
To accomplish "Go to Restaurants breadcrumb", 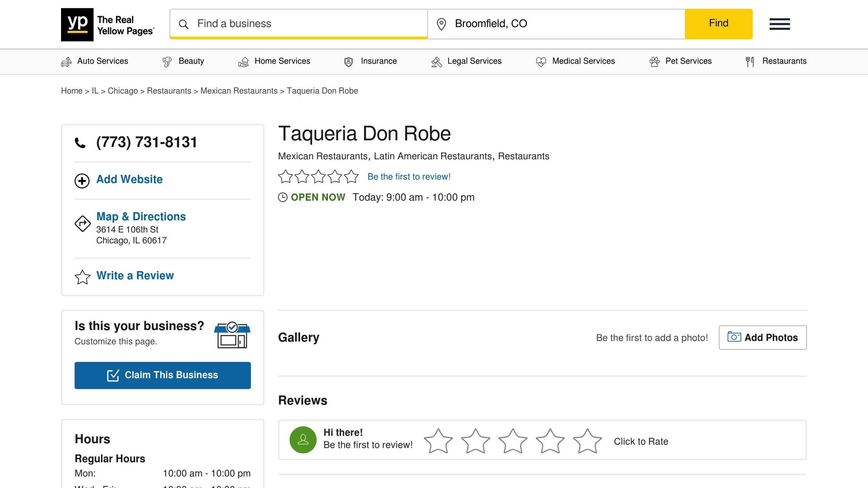I will (169, 91).
